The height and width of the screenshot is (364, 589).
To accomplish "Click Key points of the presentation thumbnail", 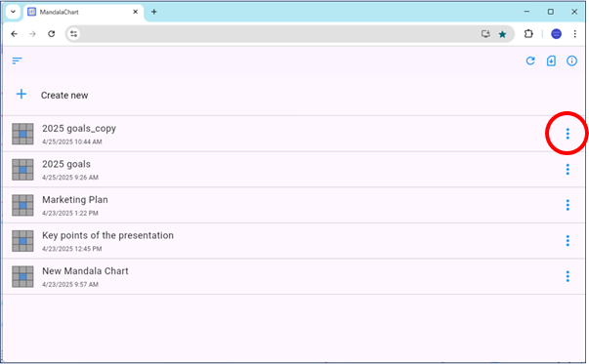I will coord(22,241).
